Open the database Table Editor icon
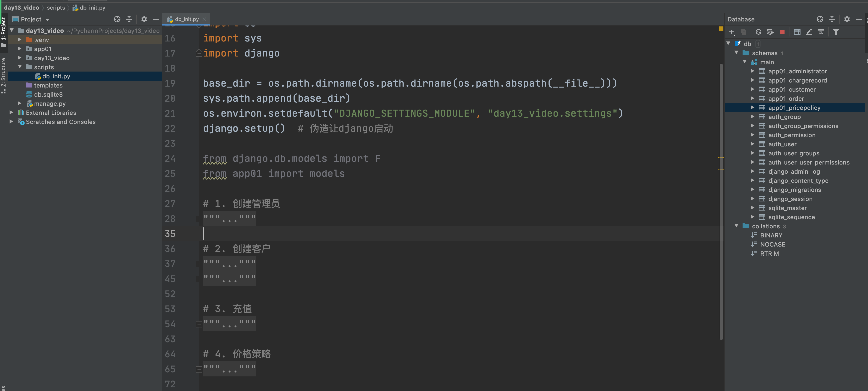Screen dimensions: 868x391 pyautogui.click(x=797, y=32)
